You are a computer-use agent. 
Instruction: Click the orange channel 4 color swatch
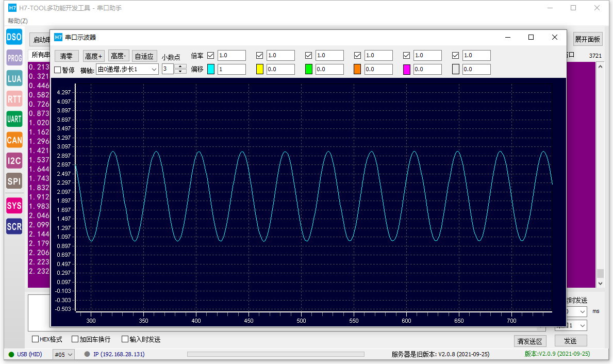tap(357, 69)
